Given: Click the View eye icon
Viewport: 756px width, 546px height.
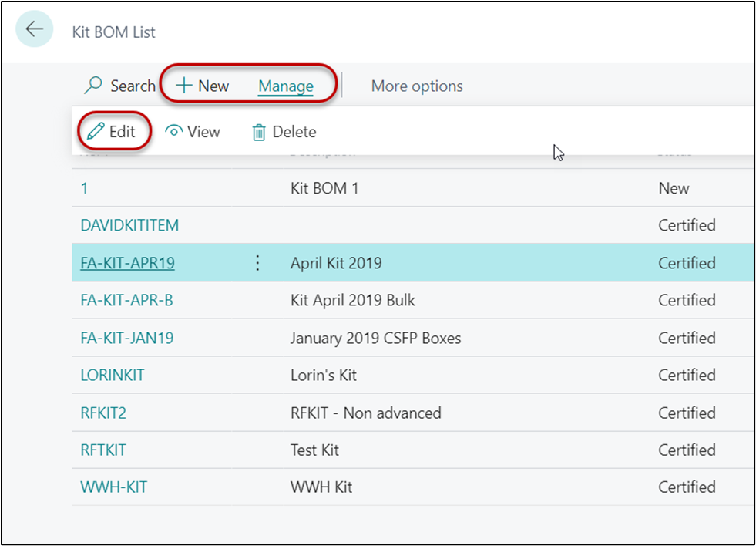Looking at the screenshot, I should [x=175, y=132].
